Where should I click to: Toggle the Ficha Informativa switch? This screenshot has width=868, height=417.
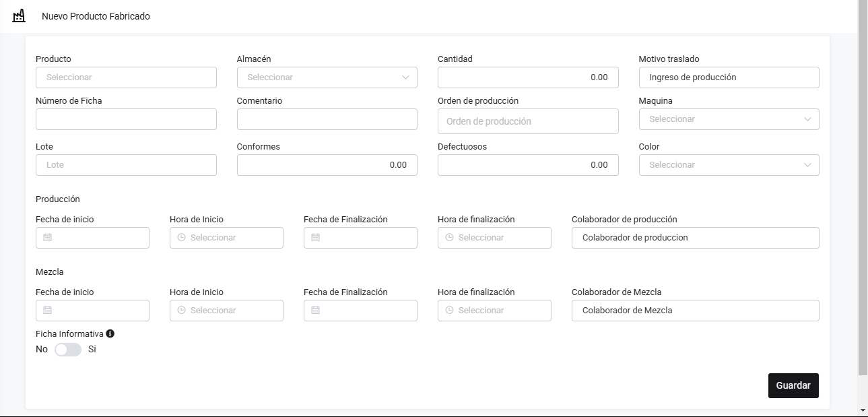click(x=68, y=350)
